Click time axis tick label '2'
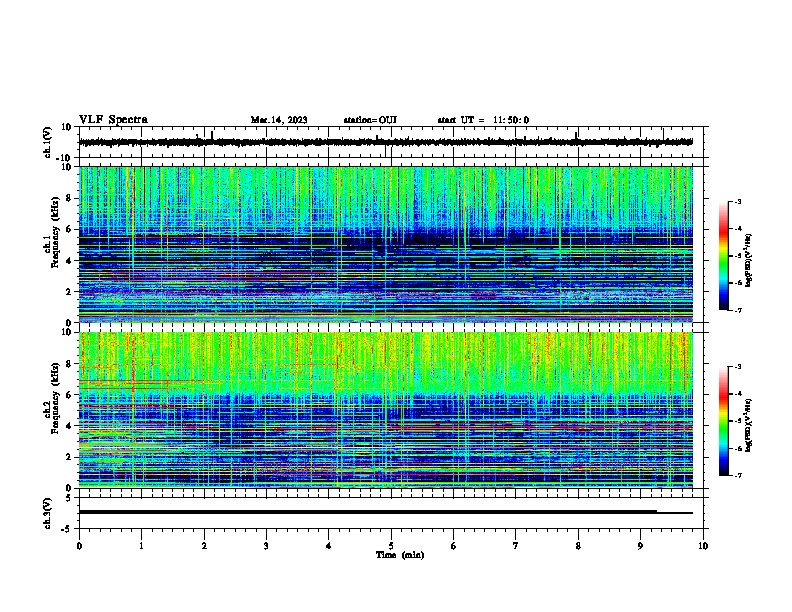792x612 pixels. coord(204,546)
